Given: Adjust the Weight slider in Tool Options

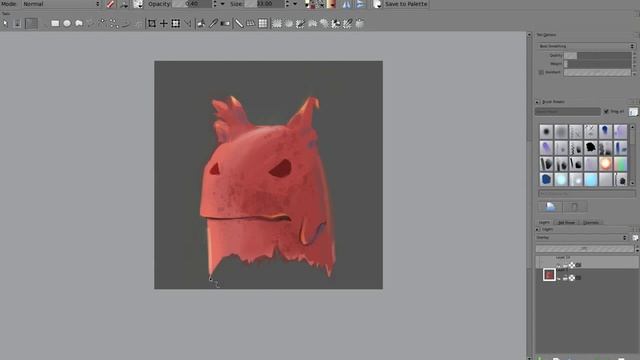Looking at the screenshot, I should (598, 64).
